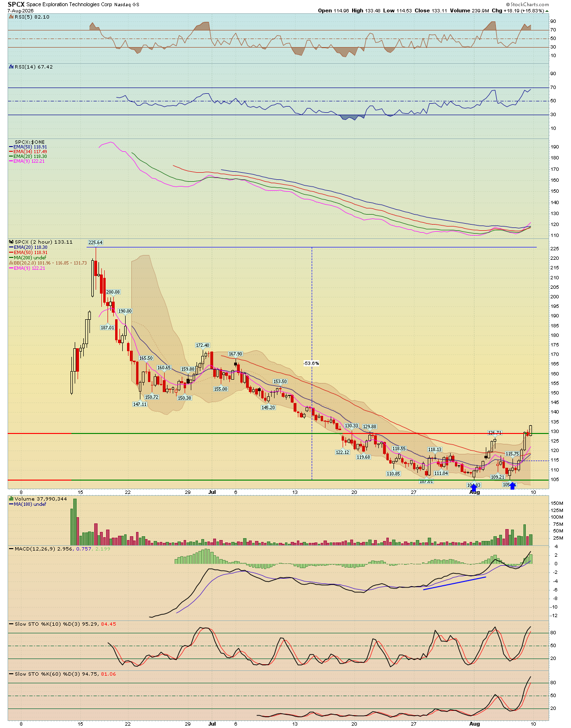Click the blue EMA(50) 118.91 legend swatch
This screenshot has height=728, width=571.
click(11, 147)
